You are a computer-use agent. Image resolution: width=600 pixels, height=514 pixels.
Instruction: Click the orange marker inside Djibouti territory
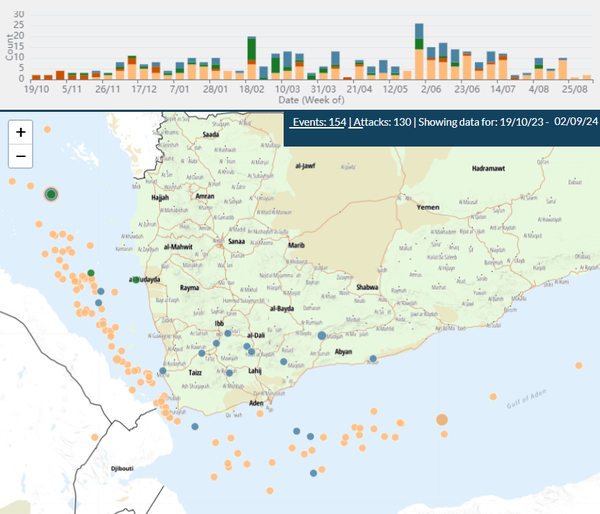click(95, 437)
